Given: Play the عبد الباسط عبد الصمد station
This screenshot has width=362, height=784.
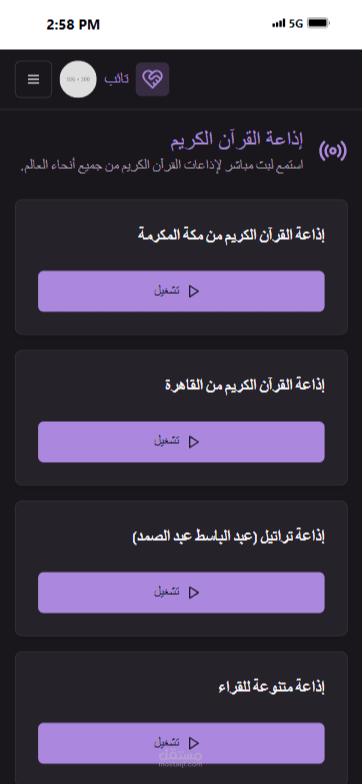Looking at the screenshot, I should tap(181, 592).
